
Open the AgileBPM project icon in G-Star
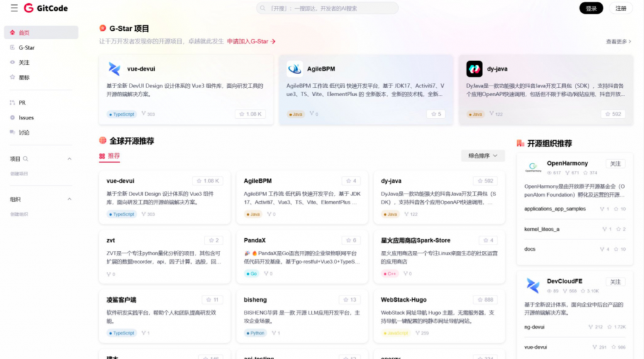(294, 69)
